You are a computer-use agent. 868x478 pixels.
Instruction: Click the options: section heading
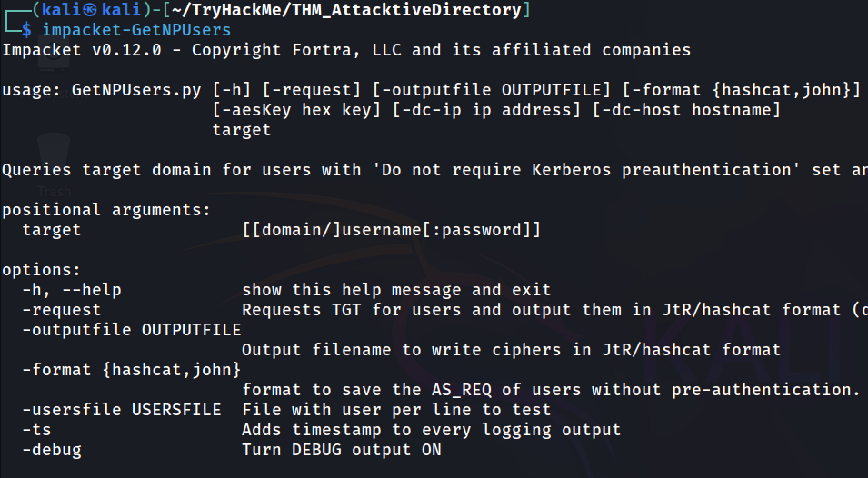click(x=42, y=270)
